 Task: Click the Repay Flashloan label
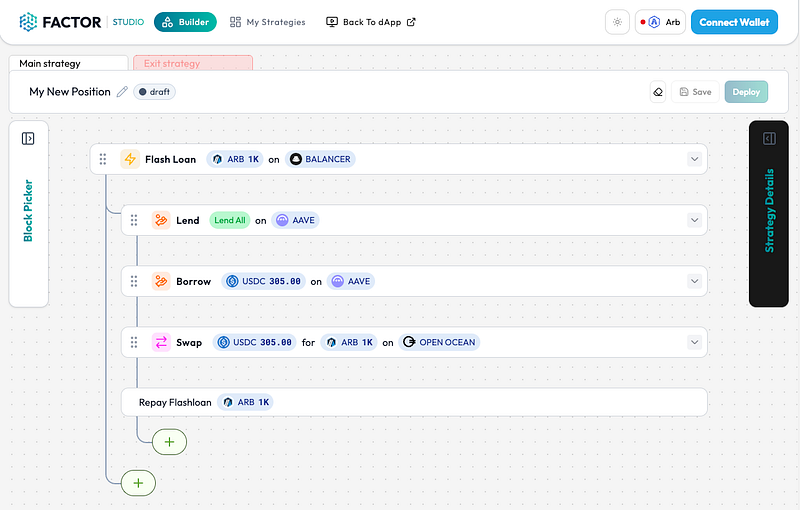click(175, 402)
